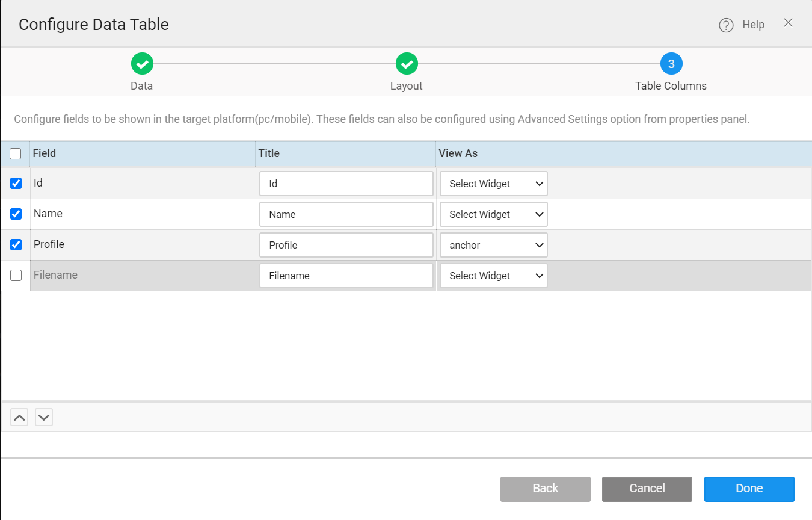The image size is (812, 520).
Task: Open the View As dropdown for Filename
Action: click(493, 276)
